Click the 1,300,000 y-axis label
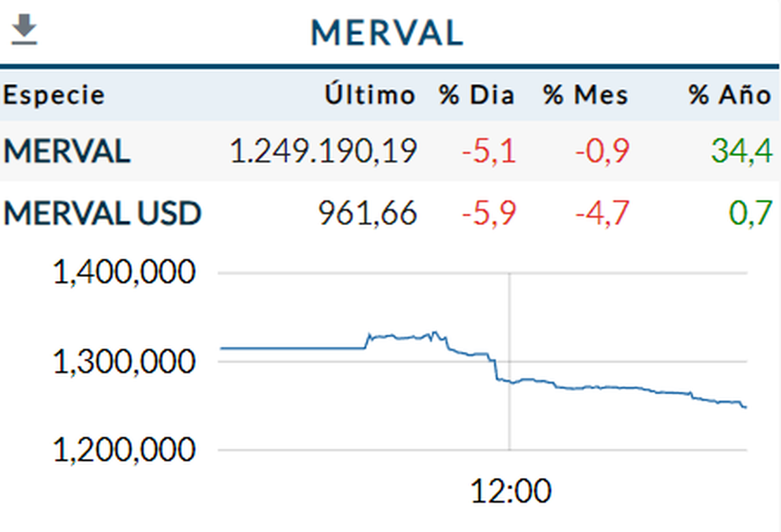This screenshot has height=532, width=781. (124, 362)
